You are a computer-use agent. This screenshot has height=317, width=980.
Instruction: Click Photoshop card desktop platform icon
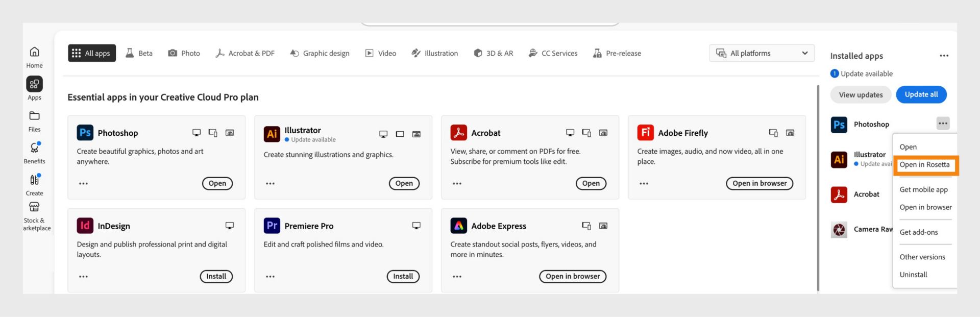[197, 133]
